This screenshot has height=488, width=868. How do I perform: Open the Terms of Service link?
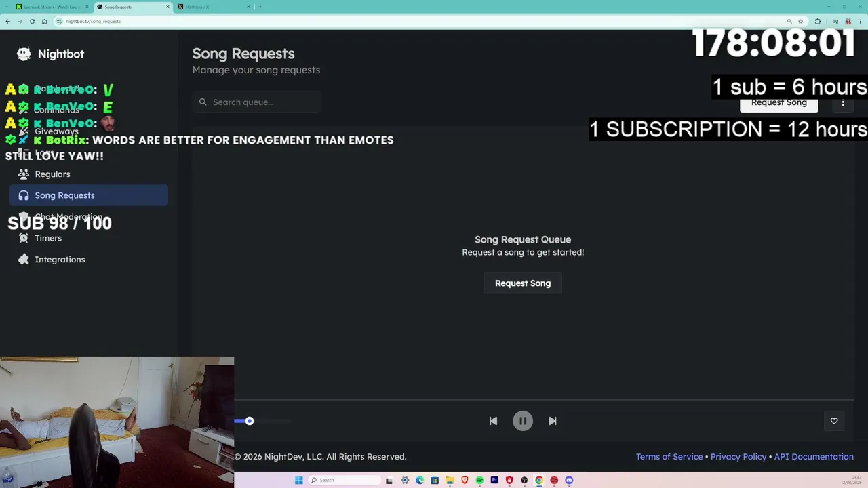tap(669, 457)
